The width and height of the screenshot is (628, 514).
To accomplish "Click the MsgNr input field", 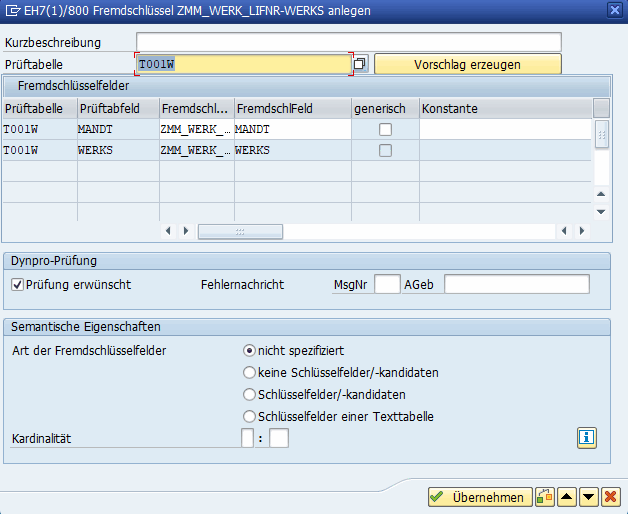I will click(387, 284).
